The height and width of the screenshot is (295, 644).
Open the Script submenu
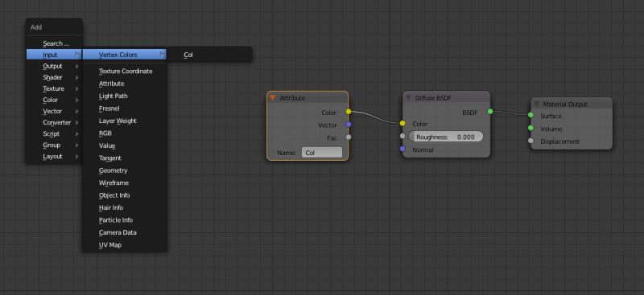pos(54,133)
